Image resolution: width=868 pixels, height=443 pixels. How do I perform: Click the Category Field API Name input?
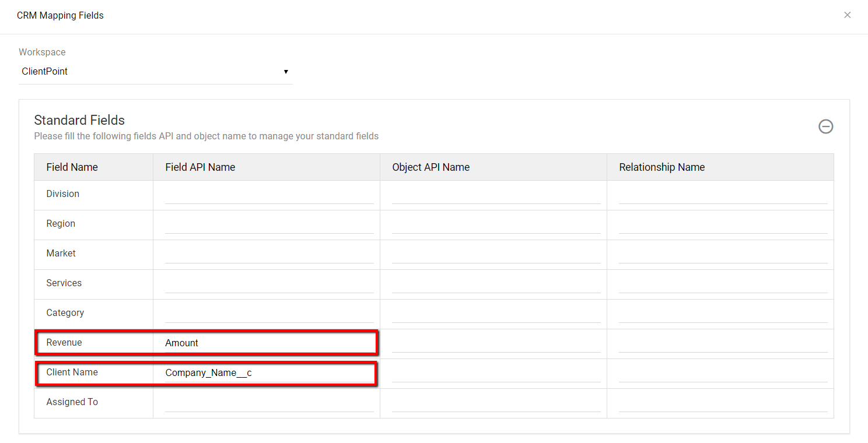click(x=269, y=313)
